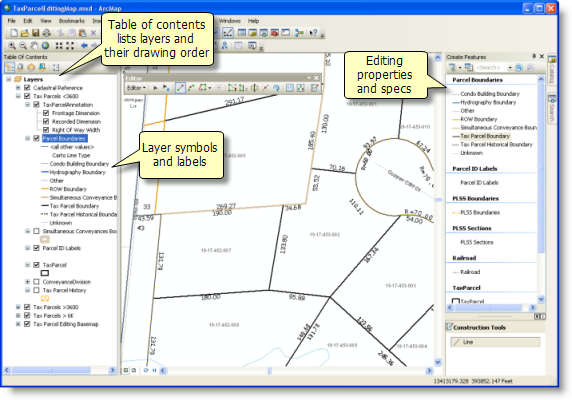
Task: Click the search magnifier in Create Features
Action: [x=519, y=67]
